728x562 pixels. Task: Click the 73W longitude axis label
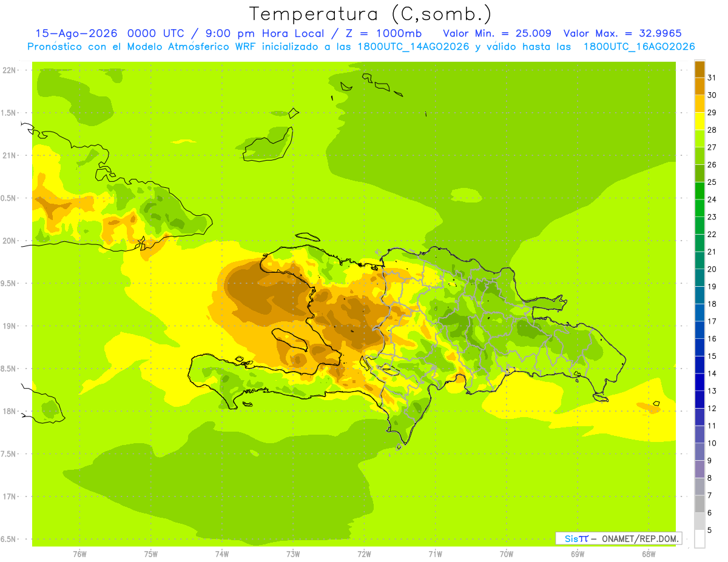point(293,554)
